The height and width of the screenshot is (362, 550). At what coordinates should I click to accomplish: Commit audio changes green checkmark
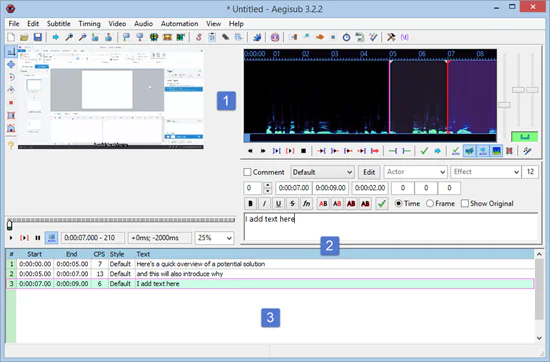click(424, 151)
